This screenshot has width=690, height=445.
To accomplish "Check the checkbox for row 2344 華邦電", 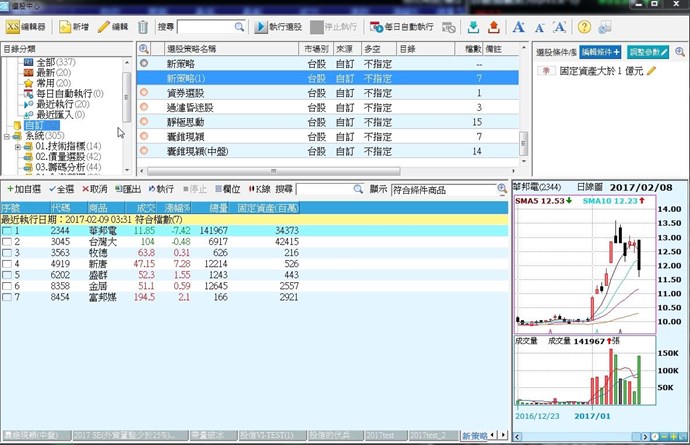I will coord(6,231).
